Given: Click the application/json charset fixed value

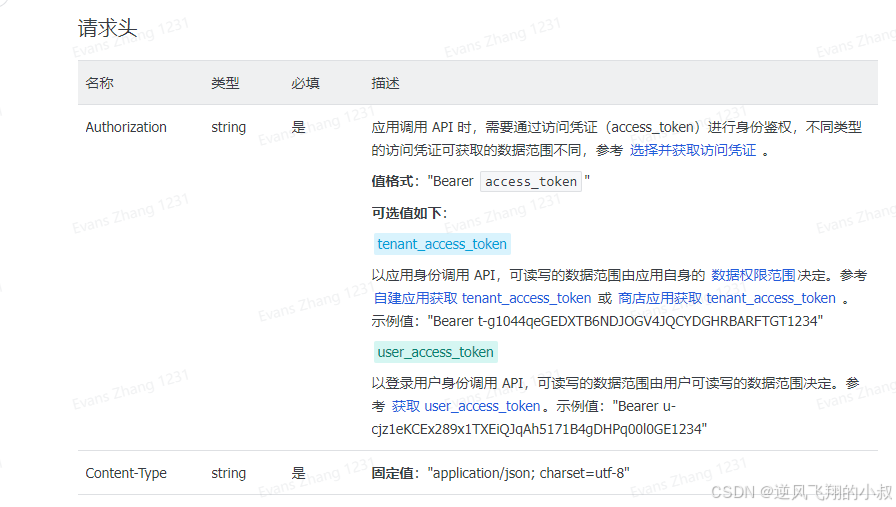Looking at the screenshot, I should coord(529,473).
